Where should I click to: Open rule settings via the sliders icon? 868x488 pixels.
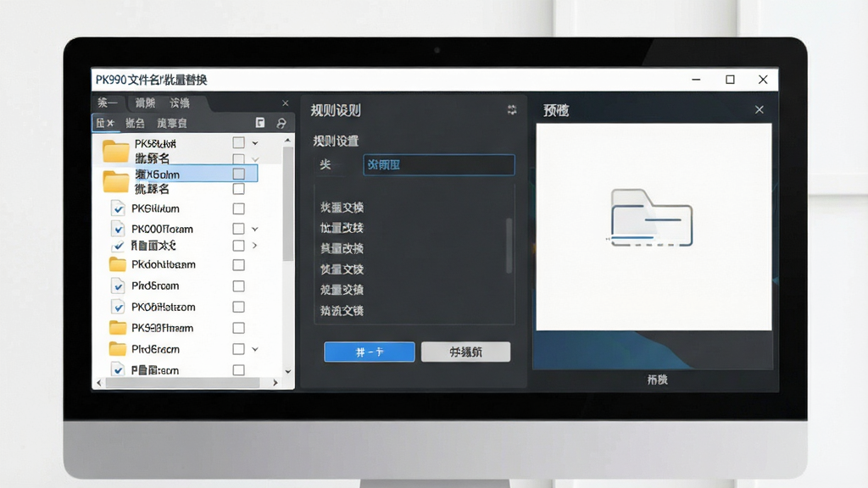512,110
